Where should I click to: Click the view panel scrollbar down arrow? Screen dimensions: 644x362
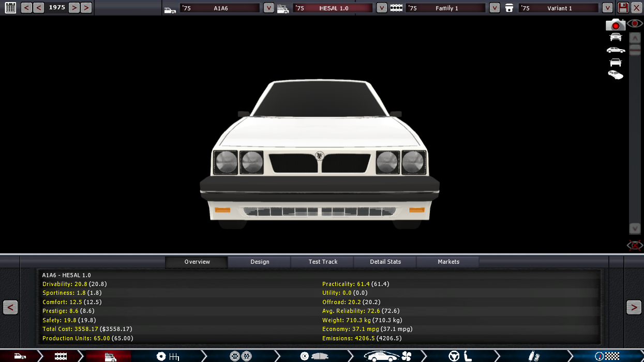coord(635,228)
